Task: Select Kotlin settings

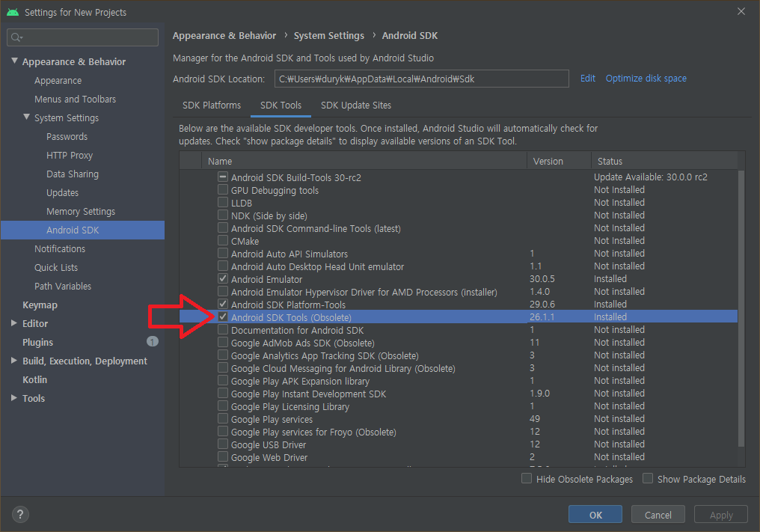Action: (x=34, y=379)
